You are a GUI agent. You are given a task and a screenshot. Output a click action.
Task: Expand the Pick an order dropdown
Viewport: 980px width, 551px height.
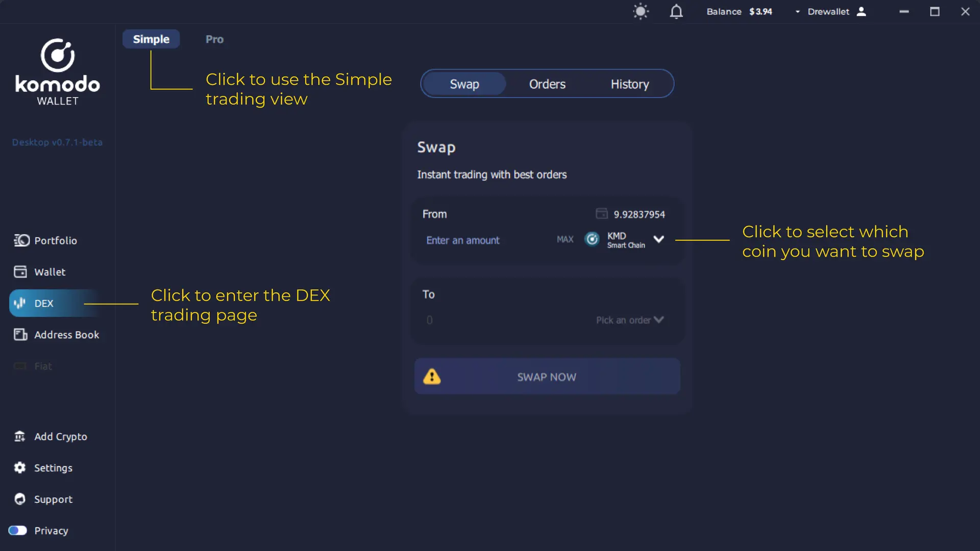point(629,320)
